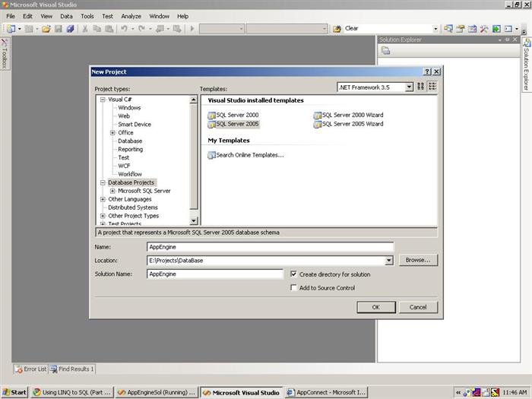
Task: Click the Search Online Templates icon
Action: 211,155
